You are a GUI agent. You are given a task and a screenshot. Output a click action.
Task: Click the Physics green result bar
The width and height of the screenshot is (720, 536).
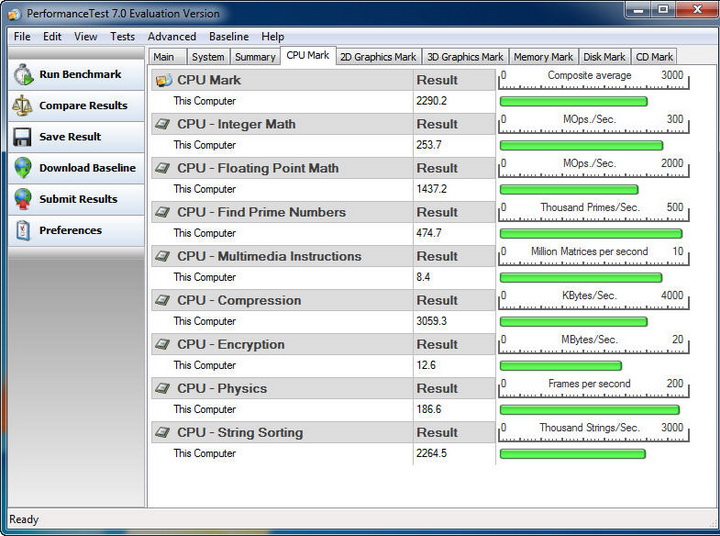pos(590,410)
